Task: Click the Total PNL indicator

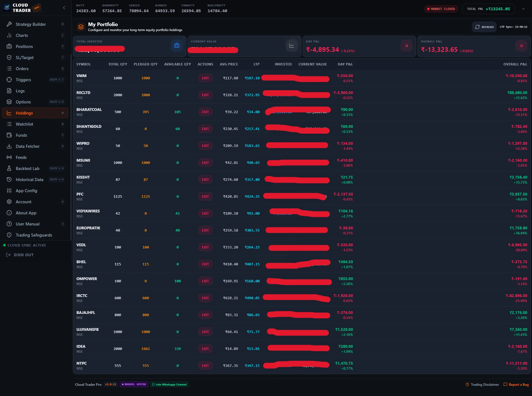Action: coord(488,9)
